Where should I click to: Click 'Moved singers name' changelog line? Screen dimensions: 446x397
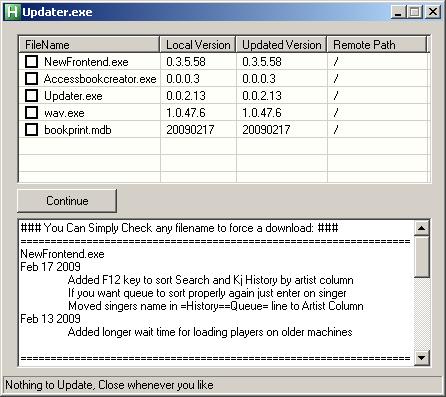(x=215, y=306)
